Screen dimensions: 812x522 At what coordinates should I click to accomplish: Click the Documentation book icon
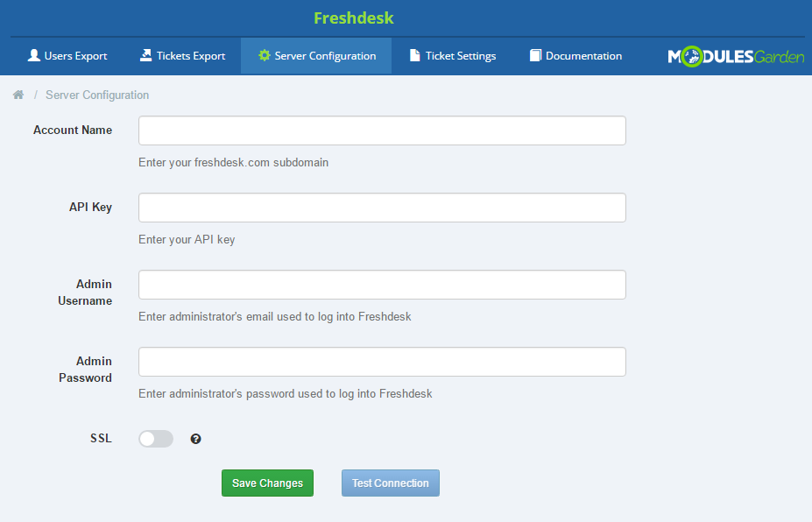535,55
